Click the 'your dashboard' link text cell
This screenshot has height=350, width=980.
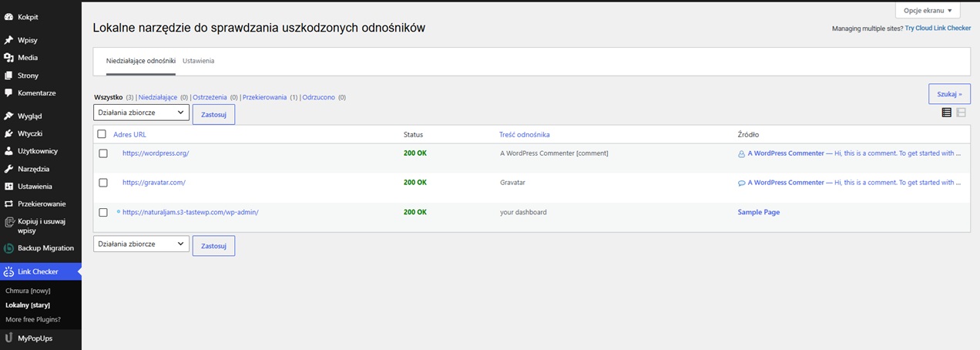pos(523,212)
